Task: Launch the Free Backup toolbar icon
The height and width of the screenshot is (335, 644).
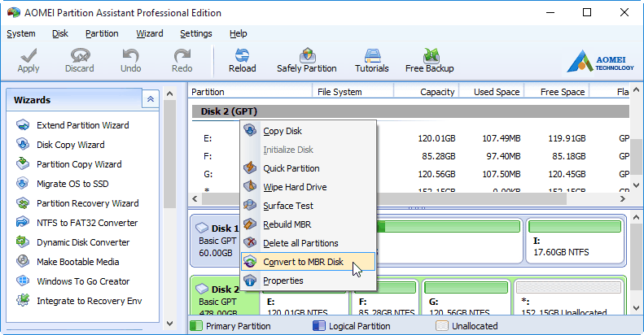Action: click(431, 55)
